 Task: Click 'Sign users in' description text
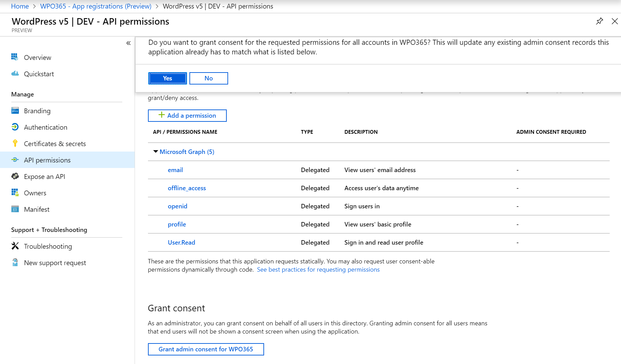pos(362,206)
